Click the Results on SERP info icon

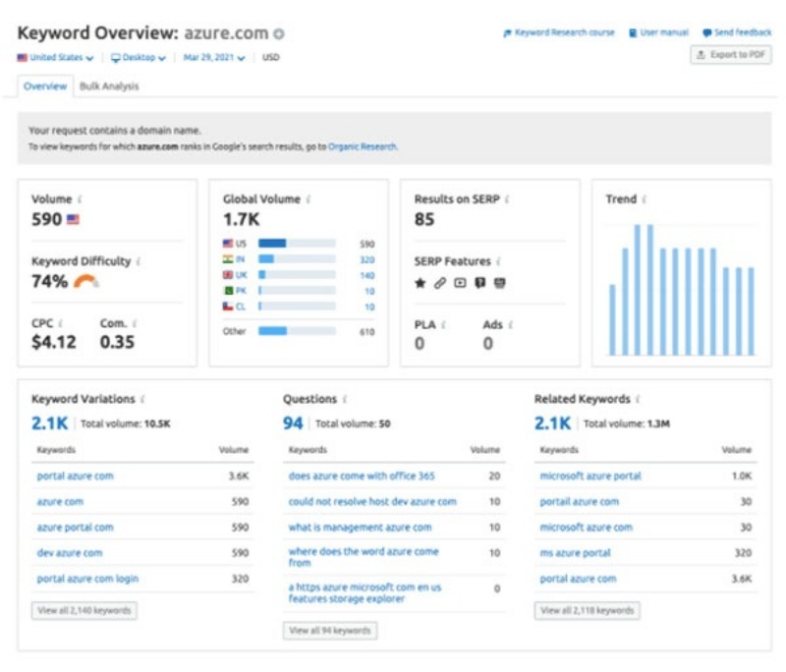[507, 199]
